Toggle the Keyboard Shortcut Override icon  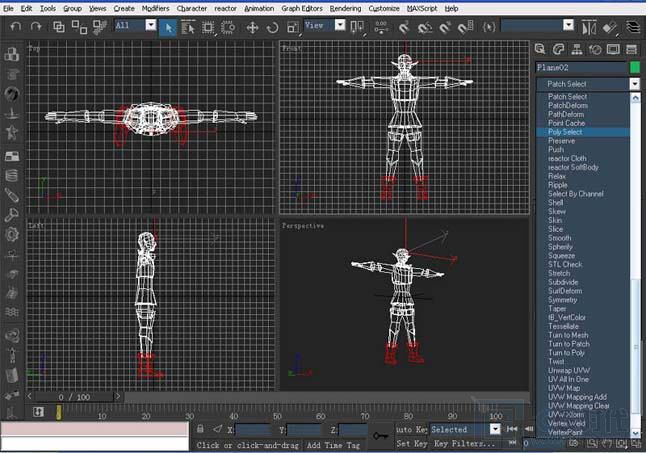(x=489, y=28)
